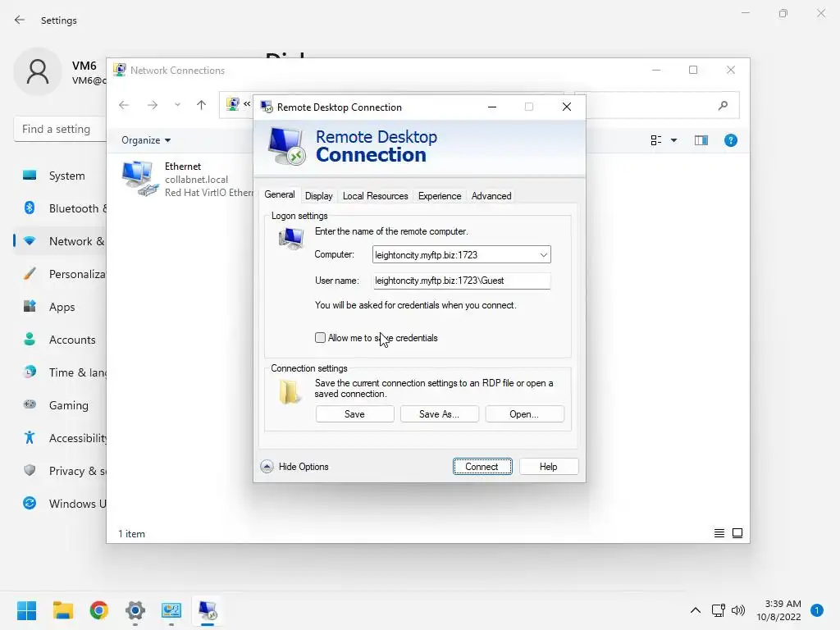Open System in Settings sidebar
The height and width of the screenshot is (630, 840).
pos(60,176)
